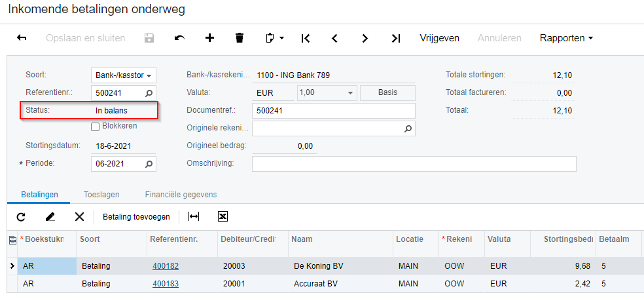Click Betaling toevoegen button

pos(136,216)
